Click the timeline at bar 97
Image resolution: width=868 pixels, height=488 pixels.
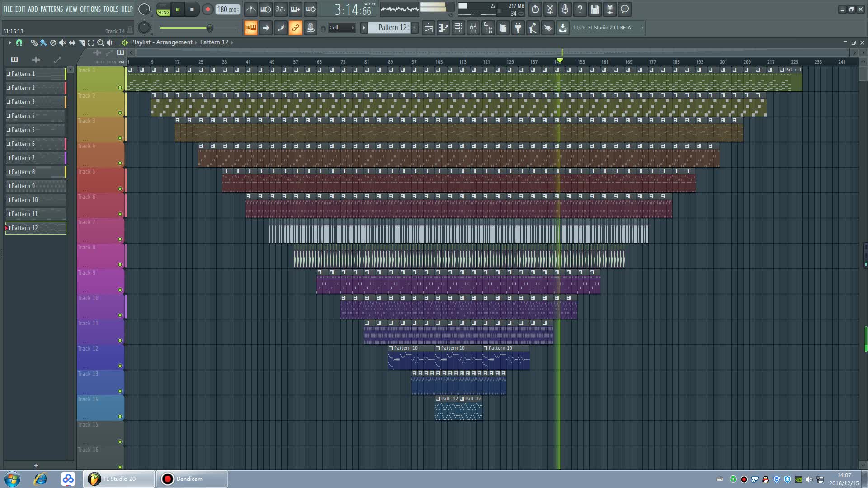coord(414,62)
